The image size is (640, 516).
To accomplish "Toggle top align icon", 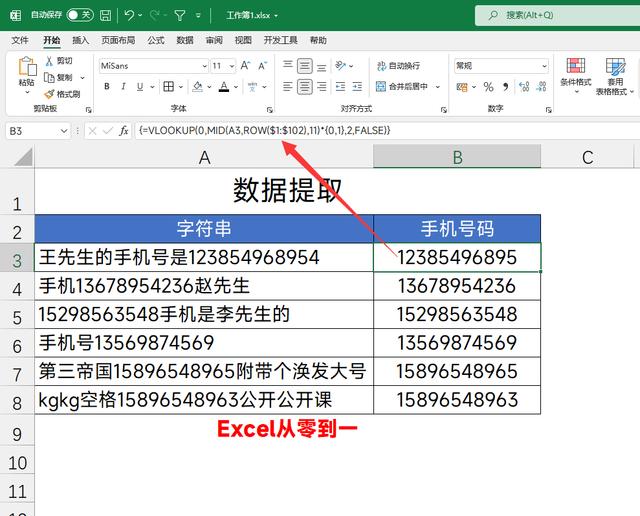I will tap(288, 65).
